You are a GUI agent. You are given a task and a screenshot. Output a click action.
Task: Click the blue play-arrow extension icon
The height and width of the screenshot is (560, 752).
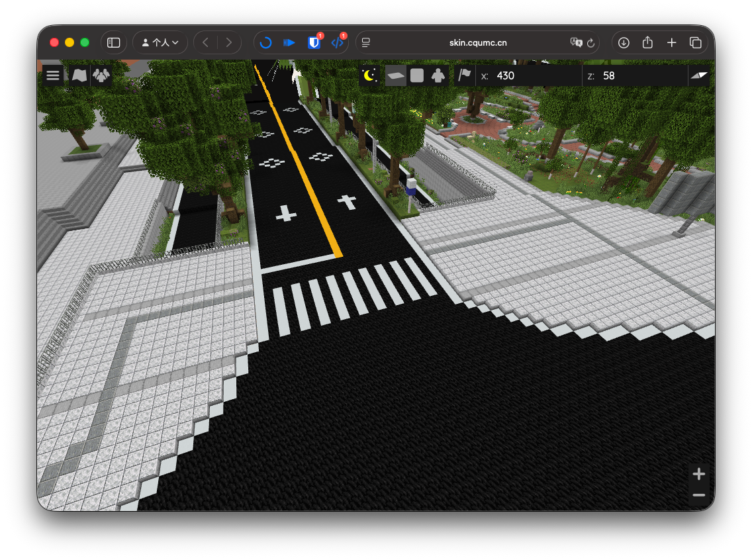[x=289, y=42]
